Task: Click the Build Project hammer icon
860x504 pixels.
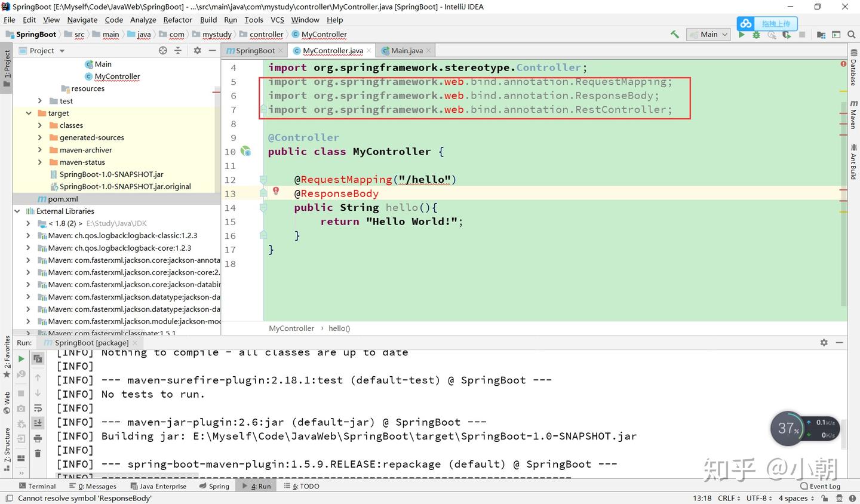Action: pos(675,35)
